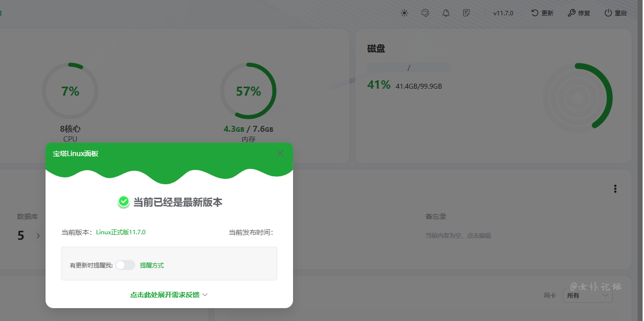
Task: Click the green check success icon
Action: tap(124, 202)
